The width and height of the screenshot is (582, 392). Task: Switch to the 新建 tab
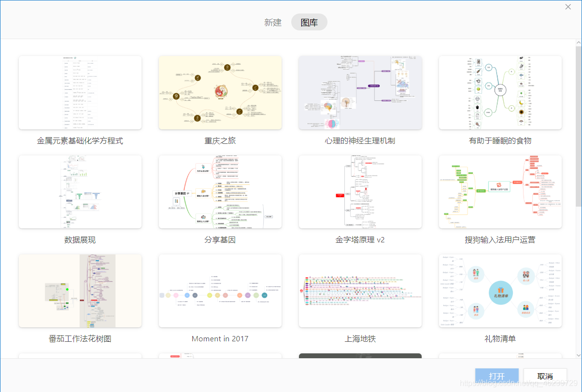click(x=273, y=22)
